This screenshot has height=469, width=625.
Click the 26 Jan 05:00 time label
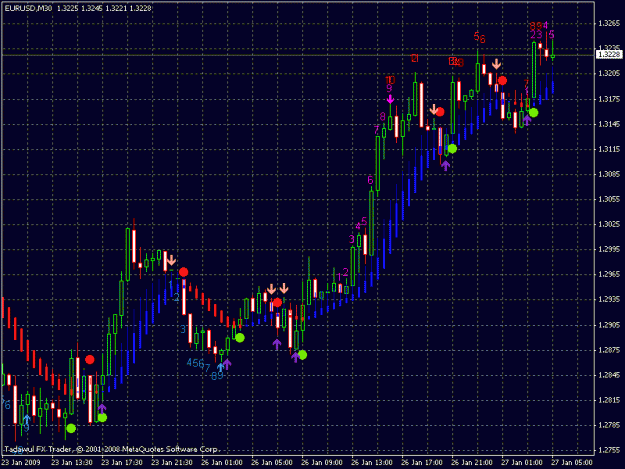271,462
